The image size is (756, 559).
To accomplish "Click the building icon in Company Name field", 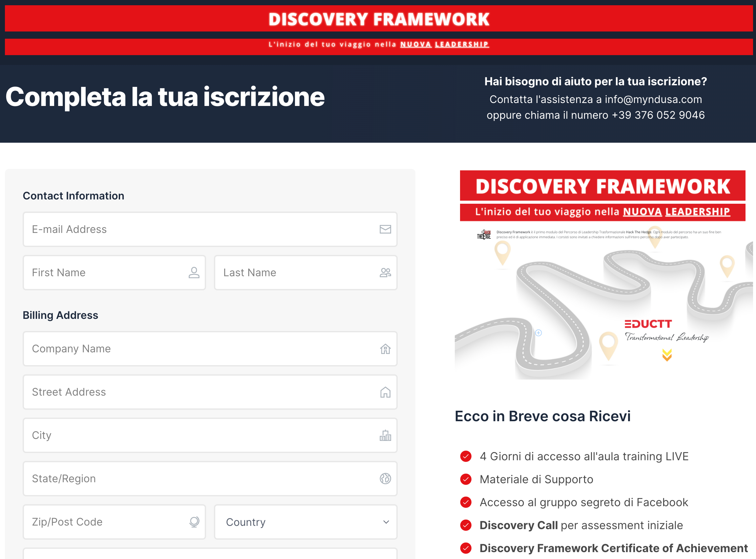I will click(x=385, y=349).
